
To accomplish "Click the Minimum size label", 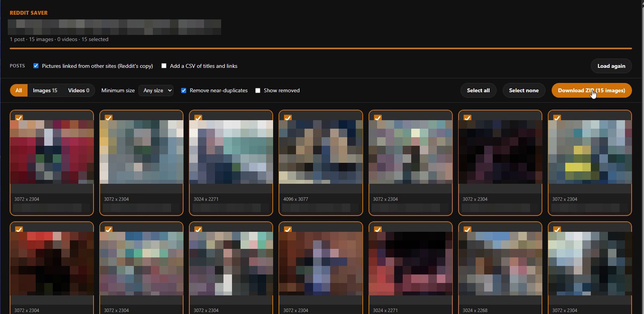I will pyautogui.click(x=118, y=90).
